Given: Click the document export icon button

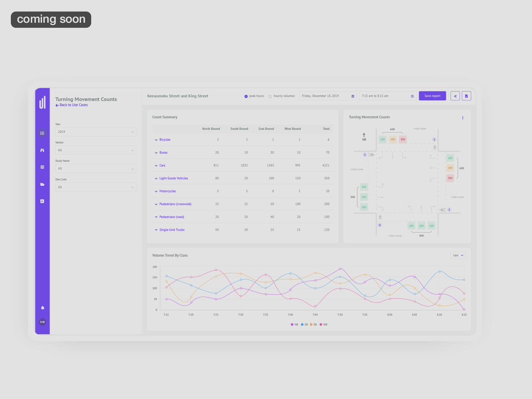Looking at the screenshot, I should coord(467,96).
